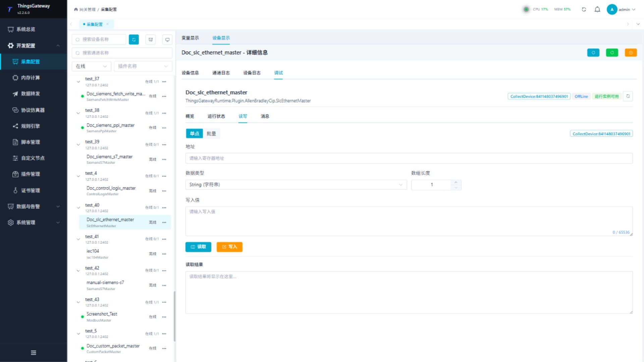Image resolution: width=644 pixels, height=362 pixels.
Task: Click the monitor icon button beside device search
Action: tap(167, 40)
